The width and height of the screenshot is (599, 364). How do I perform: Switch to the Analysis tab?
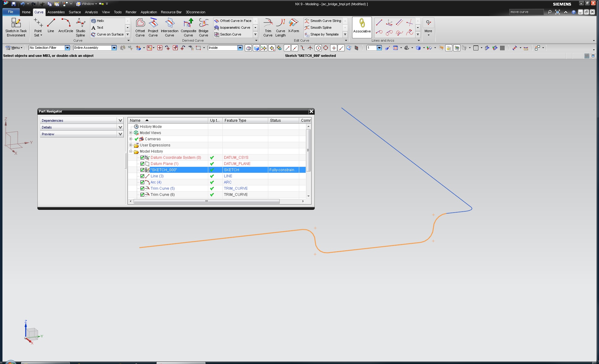pos(91,12)
